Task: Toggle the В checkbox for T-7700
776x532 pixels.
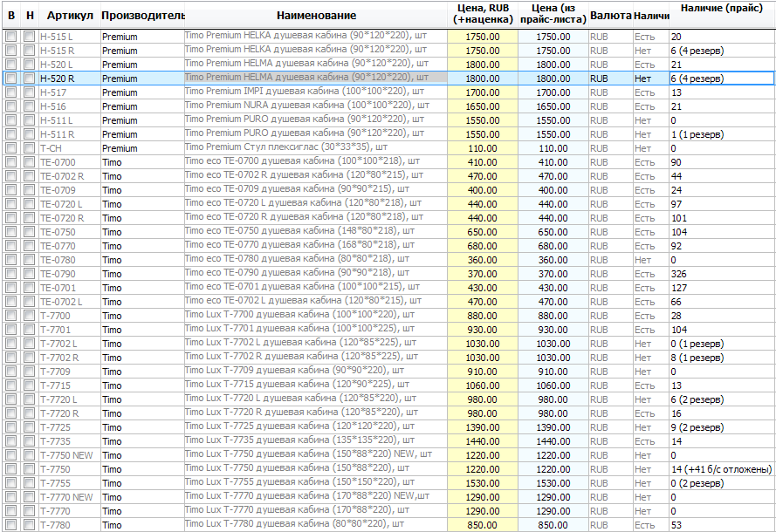Action: [10, 316]
